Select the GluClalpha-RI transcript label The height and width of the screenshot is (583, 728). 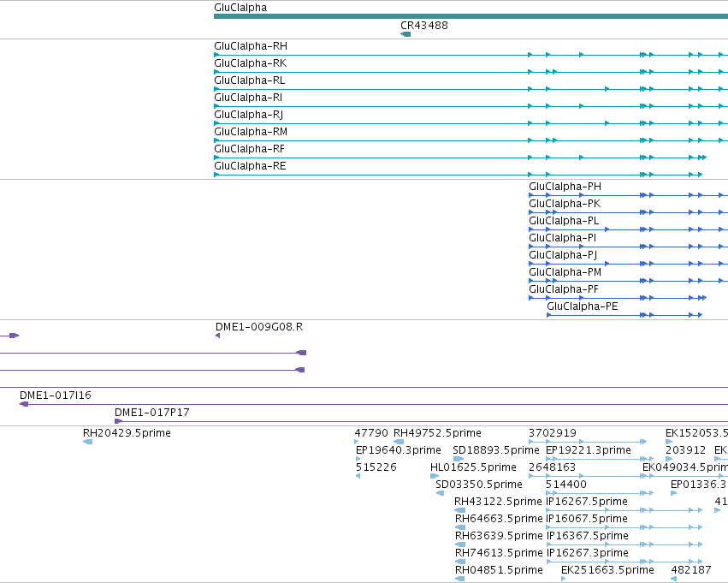click(248, 98)
